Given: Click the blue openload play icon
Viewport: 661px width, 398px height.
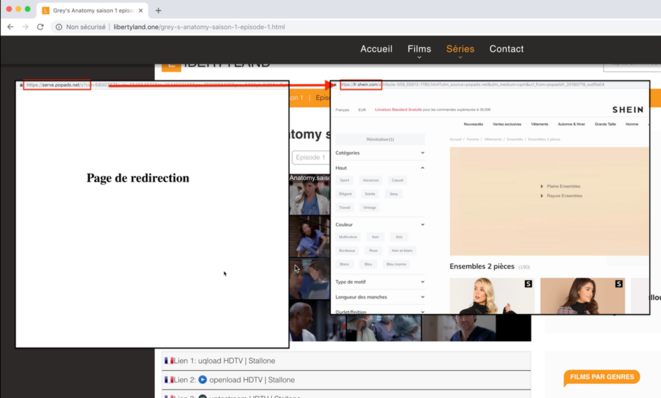Looking at the screenshot, I should (202, 379).
